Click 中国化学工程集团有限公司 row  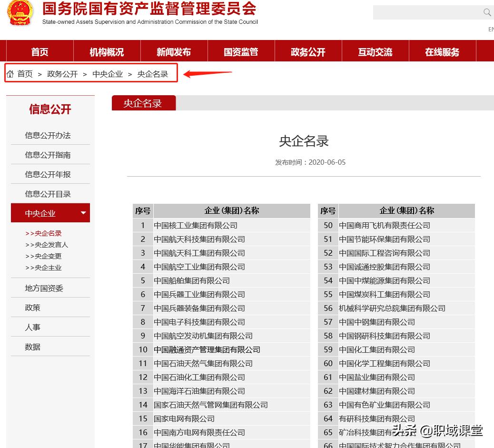pyautogui.click(x=396, y=364)
